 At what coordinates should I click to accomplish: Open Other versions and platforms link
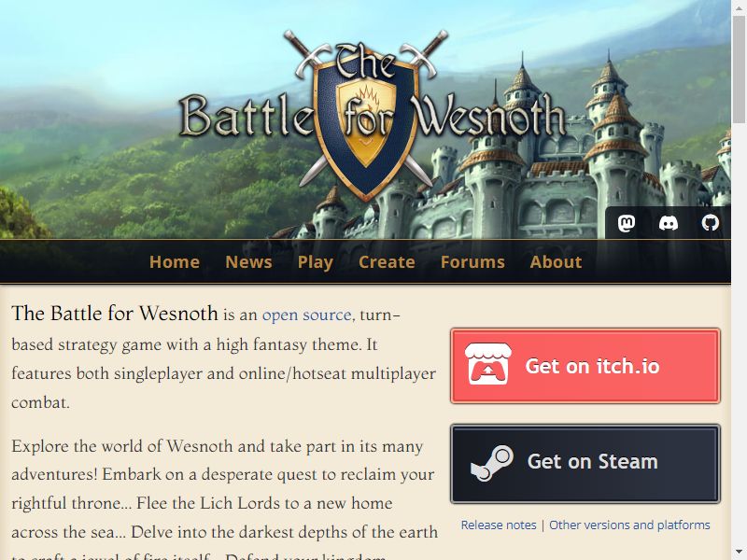[x=629, y=525]
